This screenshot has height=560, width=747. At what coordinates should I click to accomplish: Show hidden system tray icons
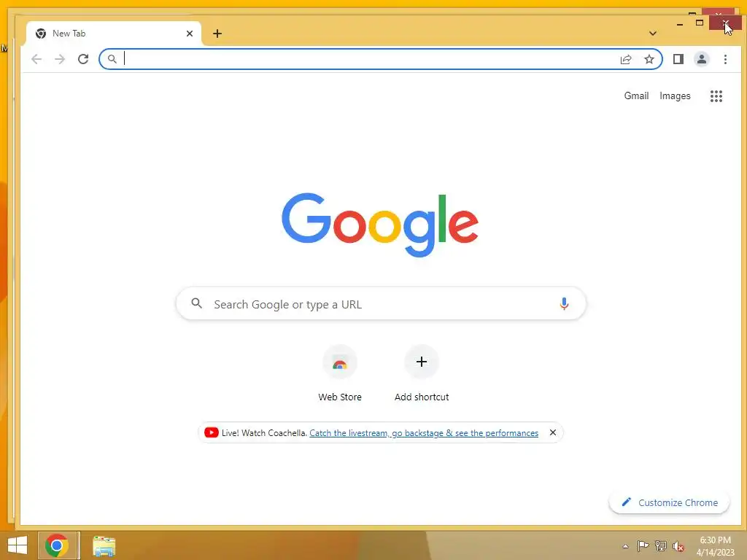click(625, 547)
